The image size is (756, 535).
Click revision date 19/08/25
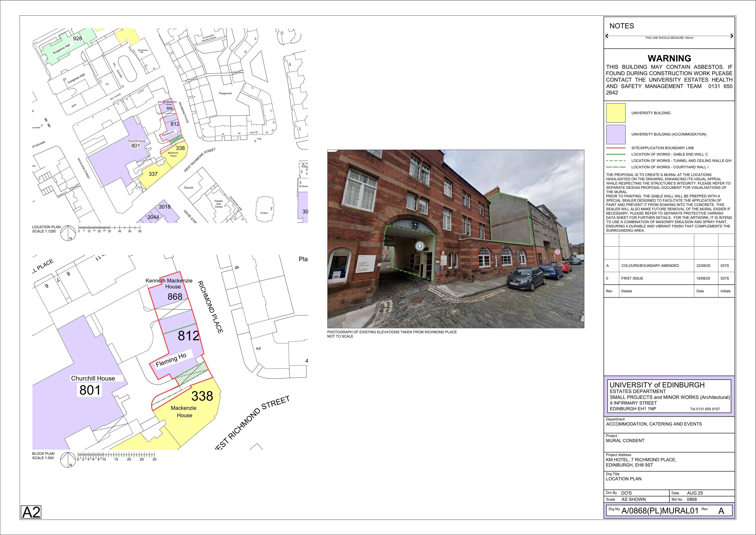click(703, 278)
